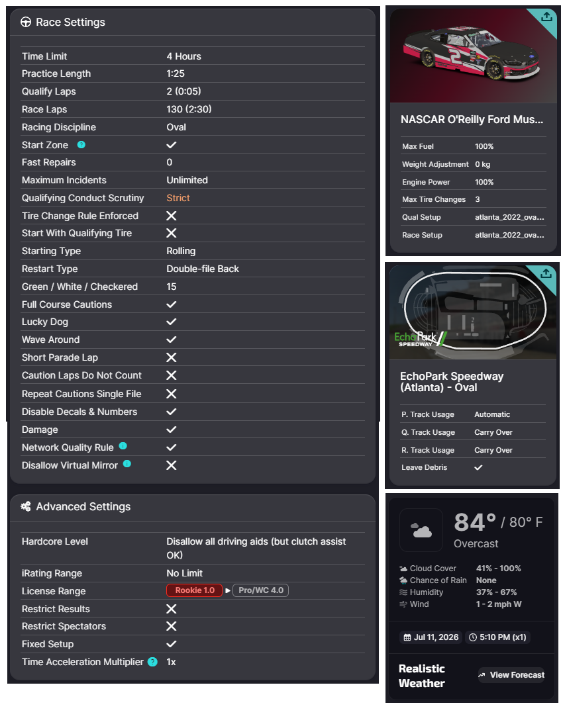Viewport: 563px width, 728px height.
Task: Click the checkmark in the Lucky Dog row
Action: [x=172, y=322]
